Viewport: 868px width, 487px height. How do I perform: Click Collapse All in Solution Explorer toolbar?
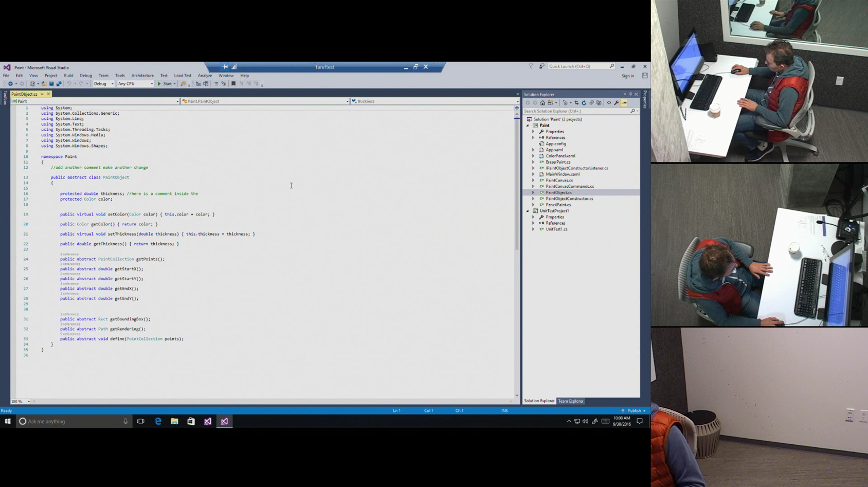click(x=591, y=103)
